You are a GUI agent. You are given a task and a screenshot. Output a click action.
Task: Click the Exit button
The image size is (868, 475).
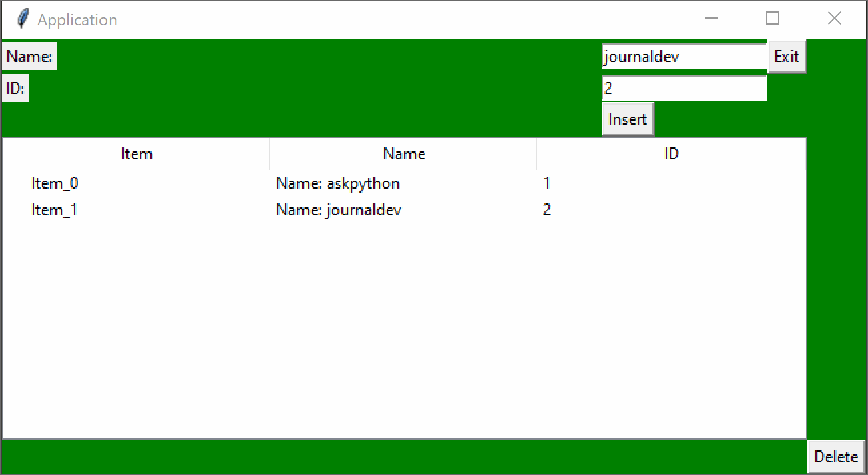787,56
